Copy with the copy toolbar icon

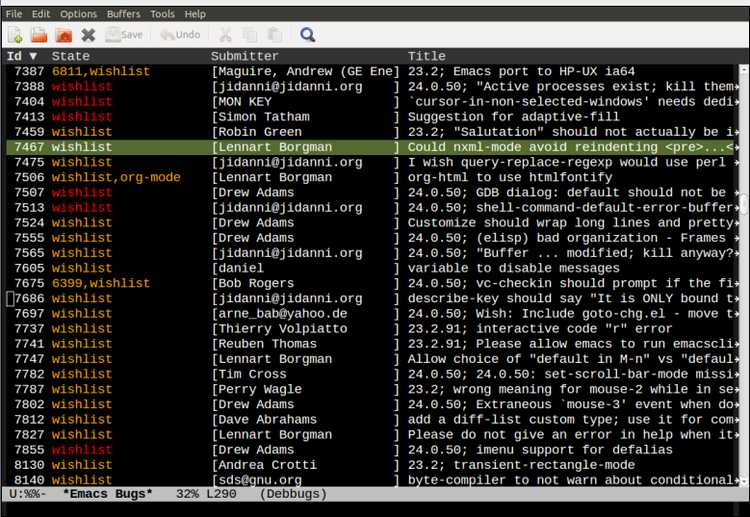click(250, 35)
